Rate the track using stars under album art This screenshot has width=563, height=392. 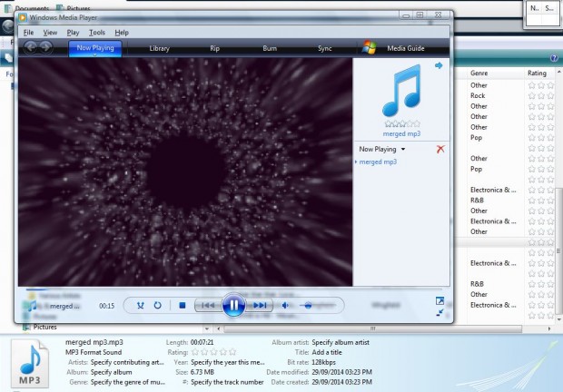401,123
